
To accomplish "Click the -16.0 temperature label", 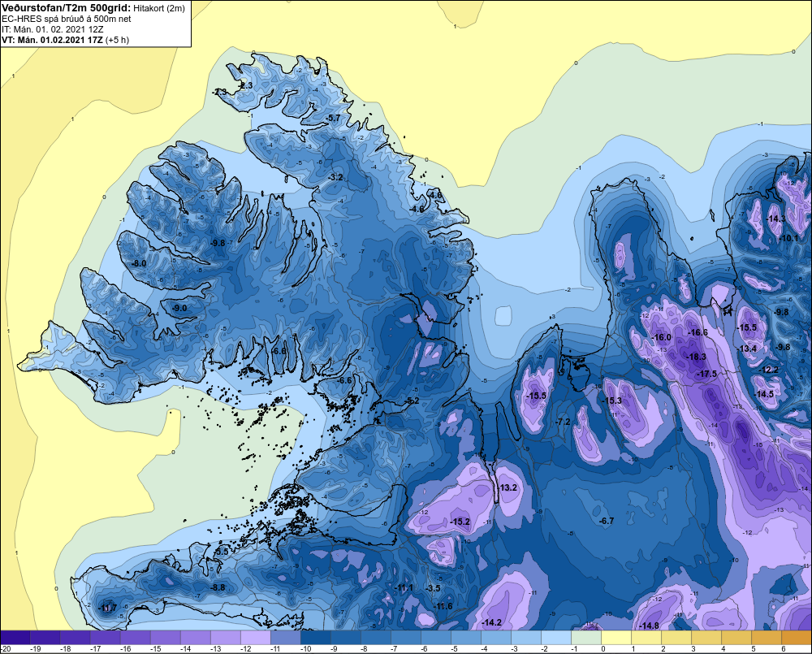I will pos(661,337).
